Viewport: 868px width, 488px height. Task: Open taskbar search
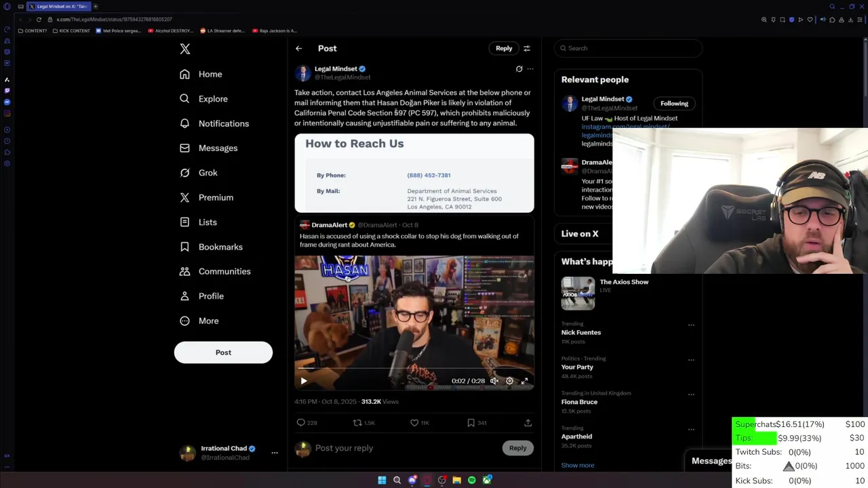coord(397,480)
